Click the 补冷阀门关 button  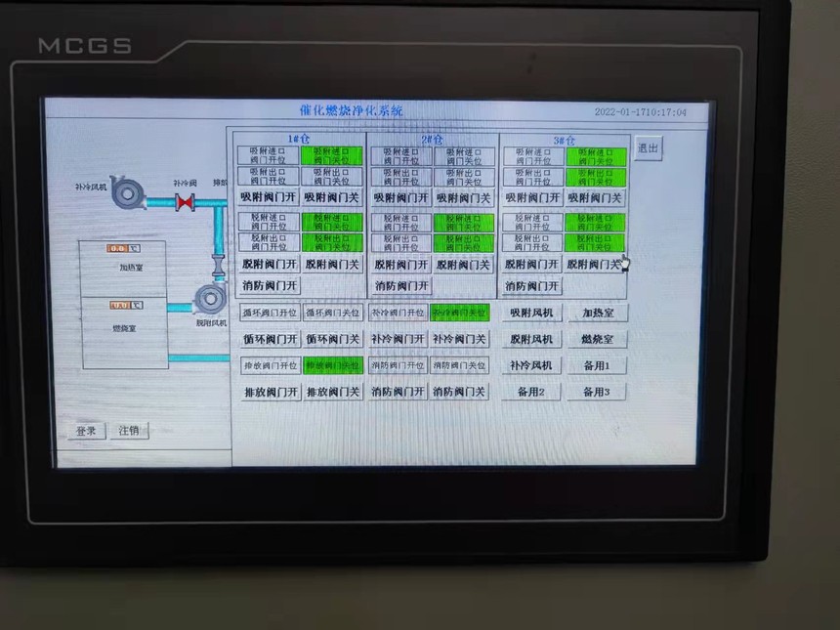pos(460,339)
